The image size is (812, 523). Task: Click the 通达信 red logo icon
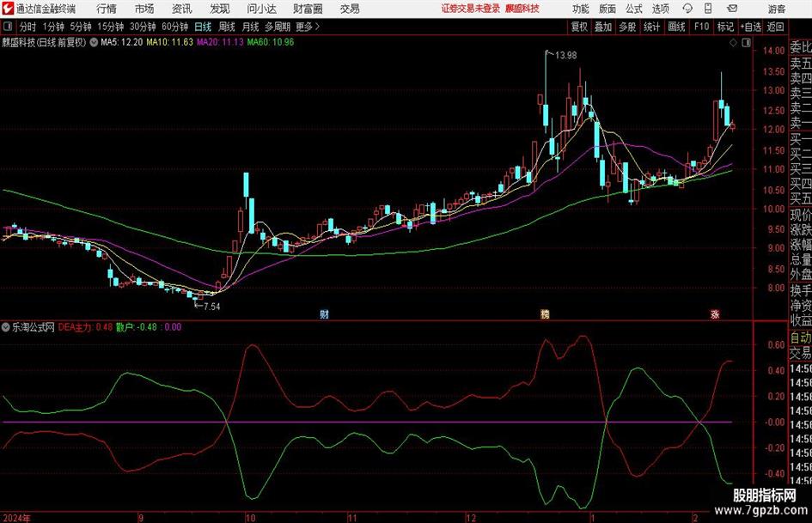click(8, 9)
